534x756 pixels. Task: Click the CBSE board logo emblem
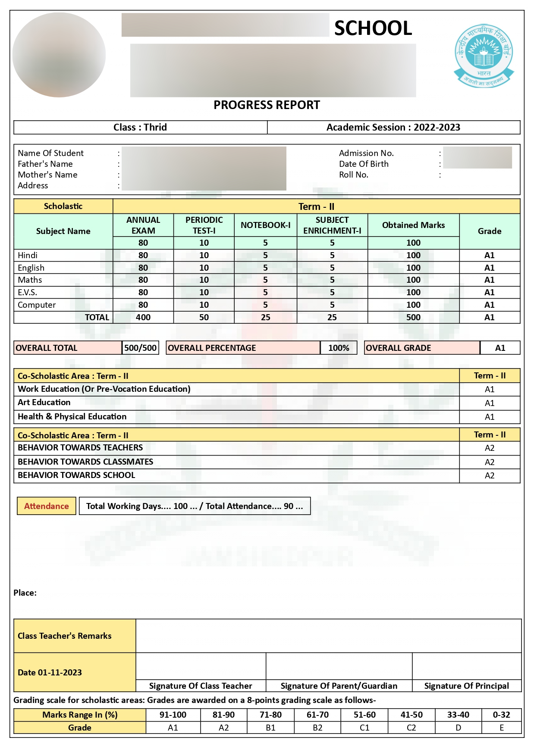pos(484,56)
